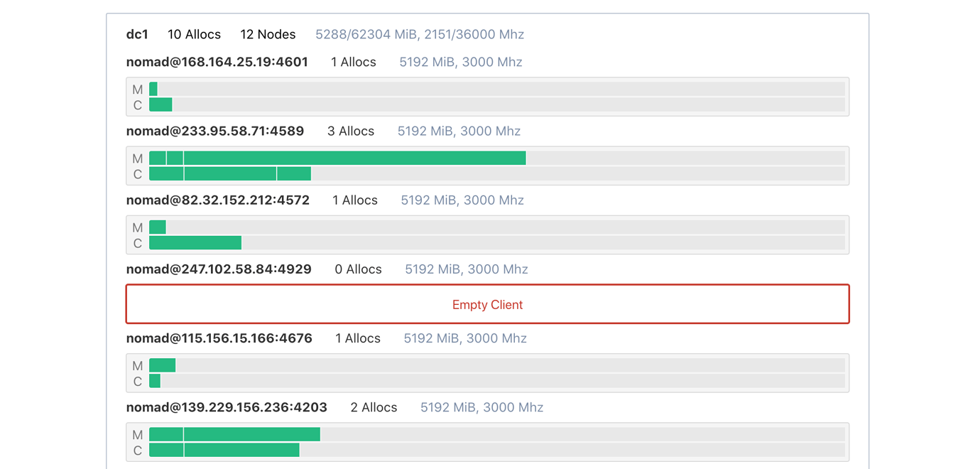Select the CPU allocation on node 115.156.15.166
The height and width of the screenshot is (469, 980).
click(154, 382)
